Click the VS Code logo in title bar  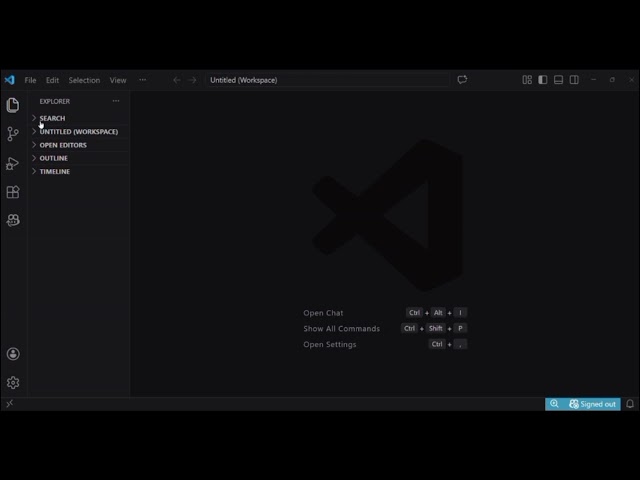pos(9,80)
